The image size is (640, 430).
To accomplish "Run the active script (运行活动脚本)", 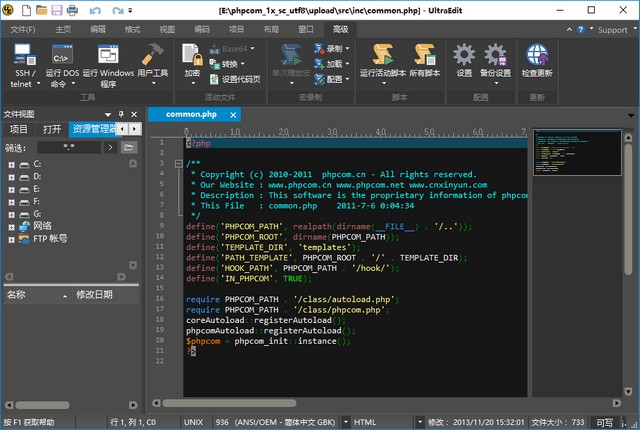I will 382,55.
